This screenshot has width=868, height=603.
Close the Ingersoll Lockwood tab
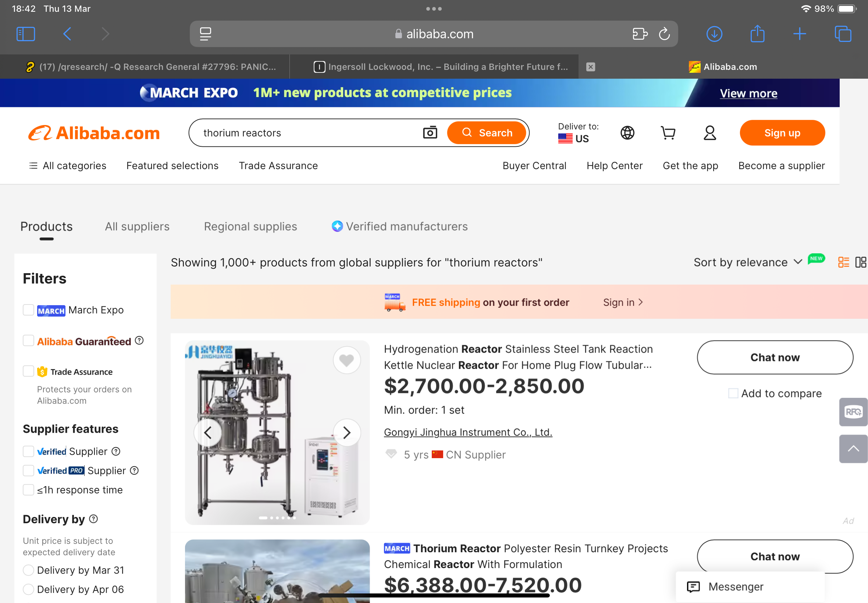[x=591, y=67]
